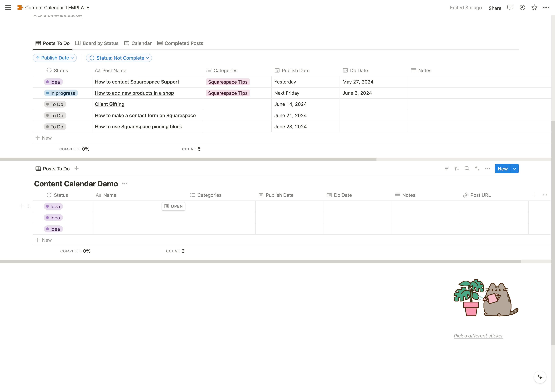Expand database to full page
Image resolution: width=555 pixels, height=392 pixels.
tap(477, 169)
